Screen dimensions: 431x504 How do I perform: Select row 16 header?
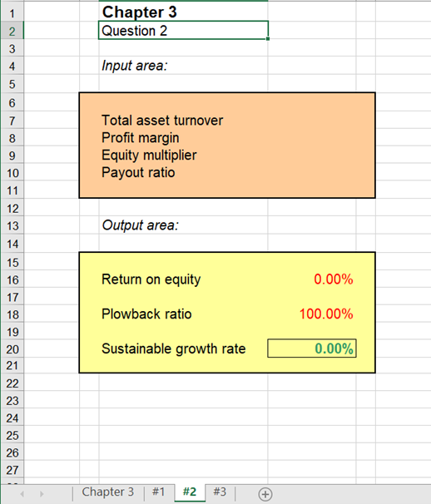pyautogui.click(x=12, y=280)
